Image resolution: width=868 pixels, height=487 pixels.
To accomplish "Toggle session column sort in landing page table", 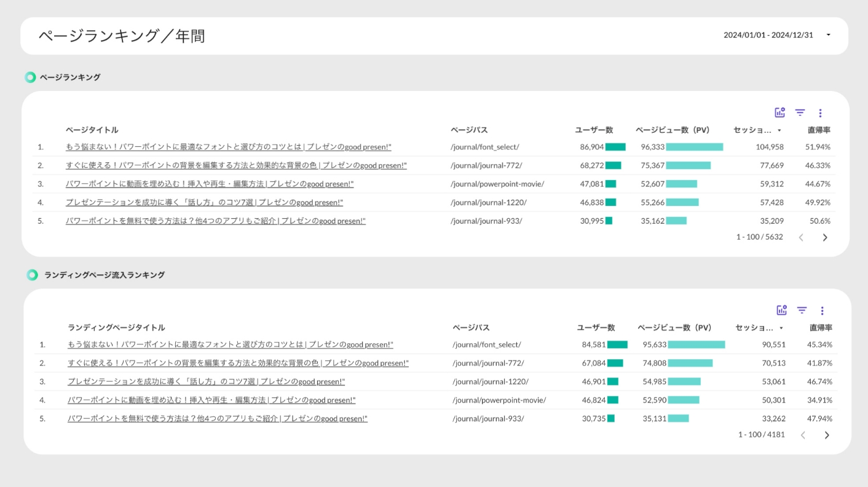I will pyautogui.click(x=759, y=328).
